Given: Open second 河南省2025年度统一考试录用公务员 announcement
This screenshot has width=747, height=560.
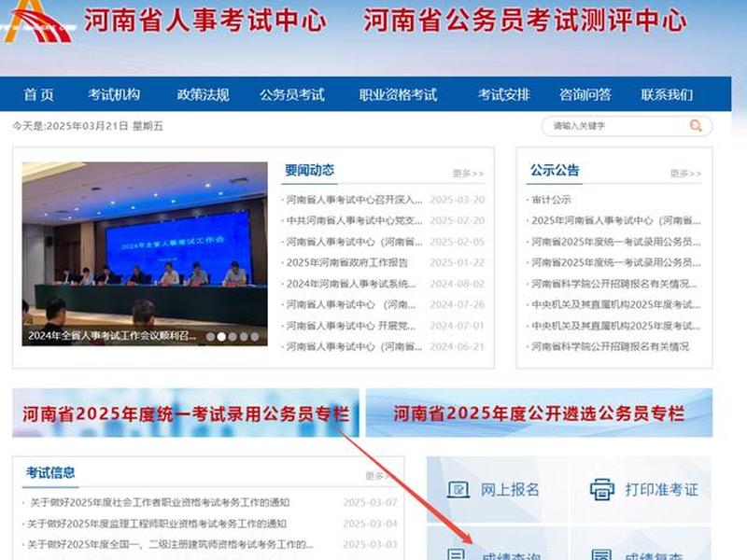Looking at the screenshot, I should tap(616, 263).
